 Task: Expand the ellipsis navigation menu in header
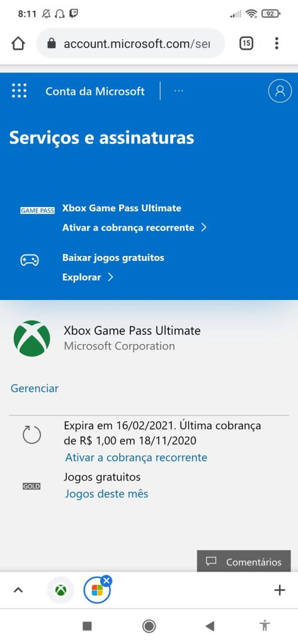(x=178, y=91)
